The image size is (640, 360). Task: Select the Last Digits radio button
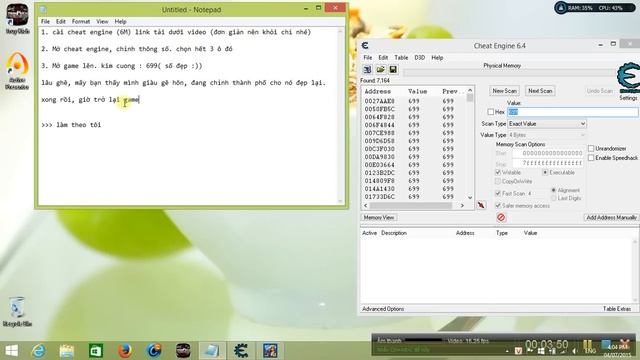click(554, 198)
